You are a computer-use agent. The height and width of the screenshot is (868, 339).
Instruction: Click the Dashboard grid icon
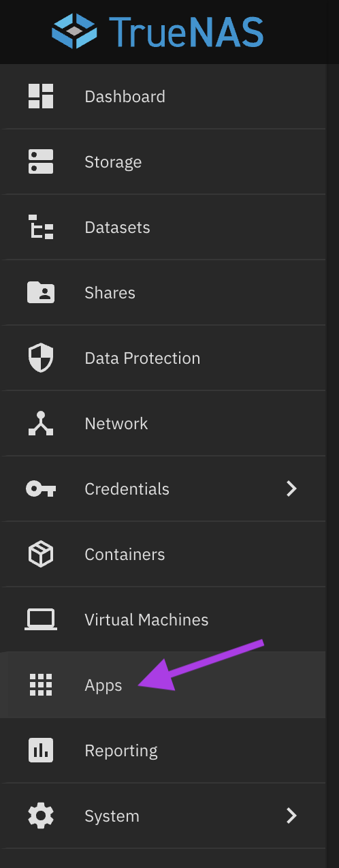click(41, 96)
